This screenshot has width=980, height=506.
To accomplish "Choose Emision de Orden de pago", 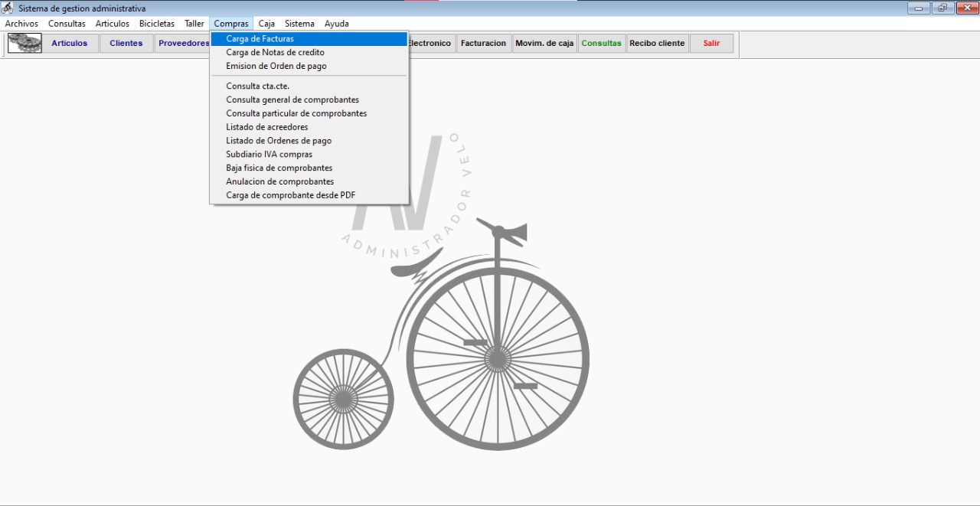I will click(309, 67).
